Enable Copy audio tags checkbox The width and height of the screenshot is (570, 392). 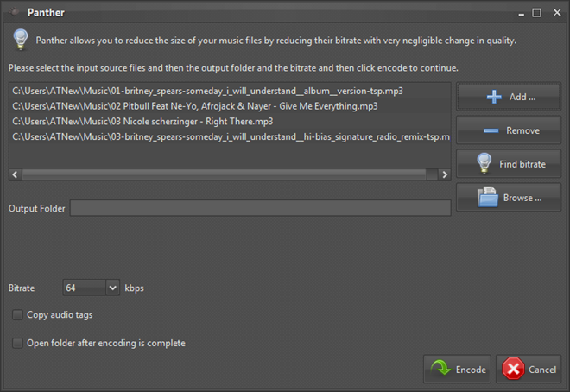(x=17, y=314)
